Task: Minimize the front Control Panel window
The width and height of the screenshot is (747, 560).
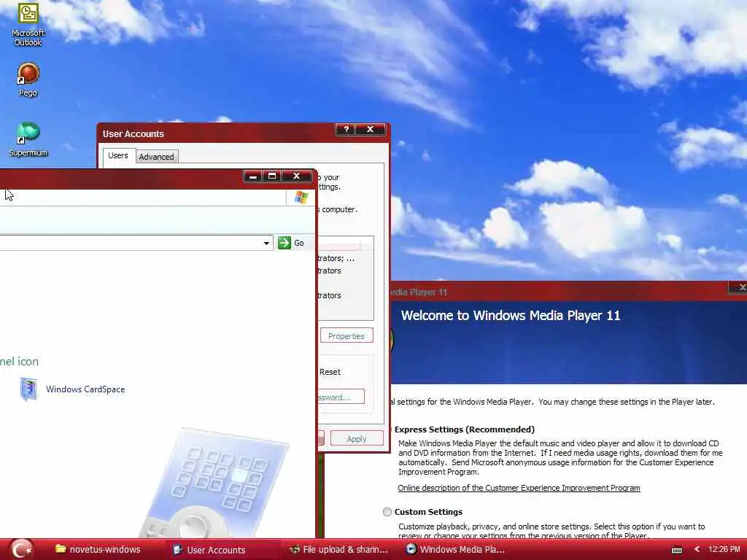Action: [253, 176]
